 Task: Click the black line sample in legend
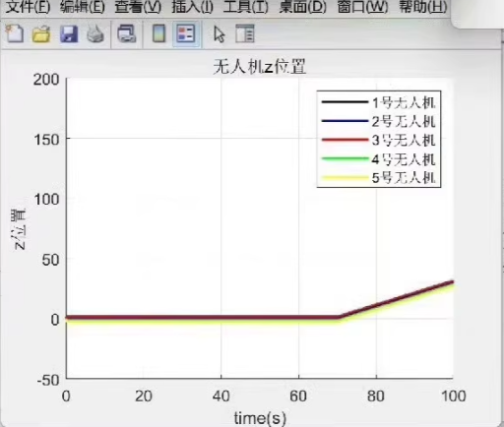[345, 102]
